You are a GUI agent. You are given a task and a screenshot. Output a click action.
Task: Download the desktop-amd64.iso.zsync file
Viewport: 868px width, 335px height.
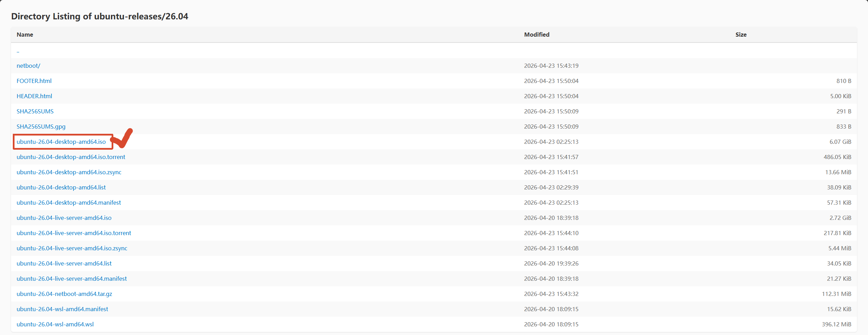tap(69, 172)
